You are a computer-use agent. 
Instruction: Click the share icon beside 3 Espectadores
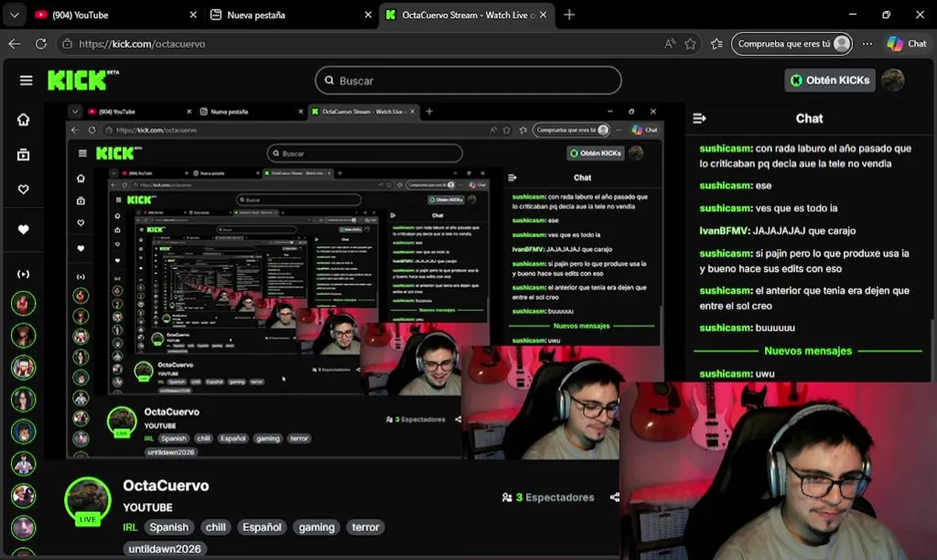point(614,497)
